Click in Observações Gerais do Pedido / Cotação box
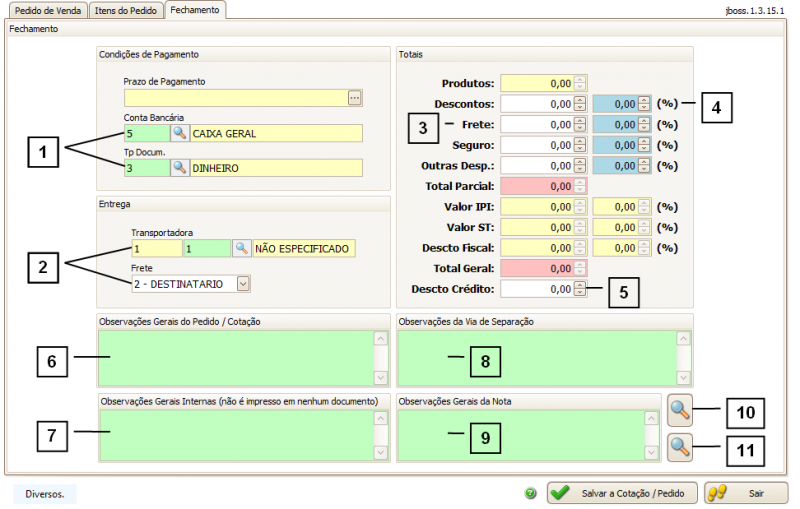This screenshot has width=800, height=509. 235,357
